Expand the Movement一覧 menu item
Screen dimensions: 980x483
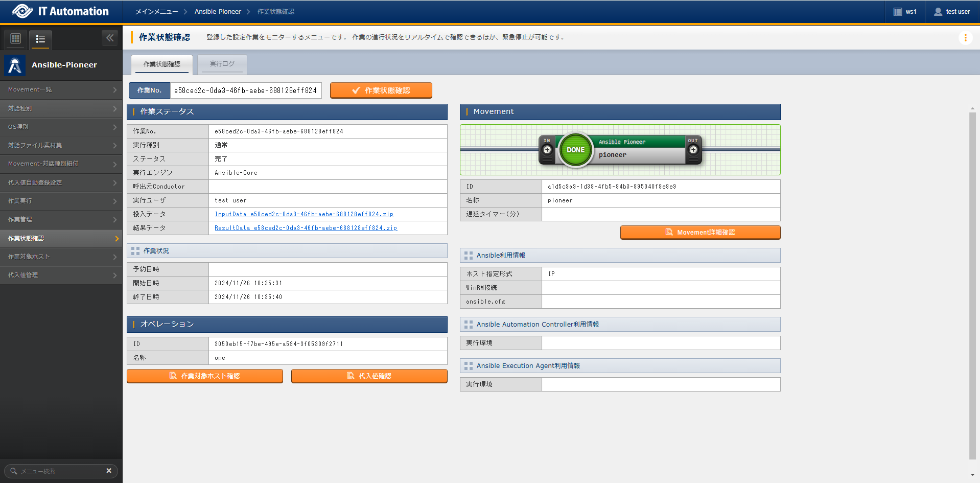click(61, 89)
